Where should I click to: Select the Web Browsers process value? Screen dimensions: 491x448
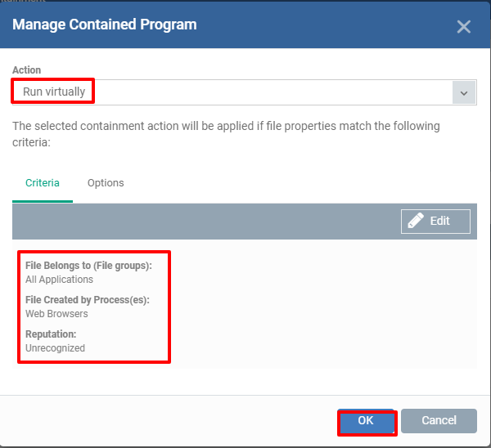coord(56,314)
